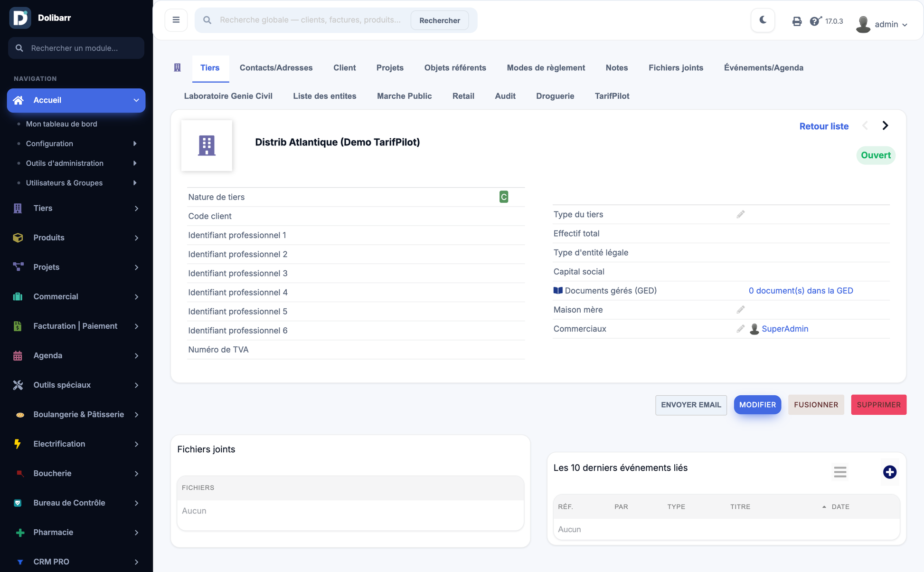Edit Maison mère pencil icon
The width and height of the screenshot is (924, 572).
pyautogui.click(x=740, y=310)
